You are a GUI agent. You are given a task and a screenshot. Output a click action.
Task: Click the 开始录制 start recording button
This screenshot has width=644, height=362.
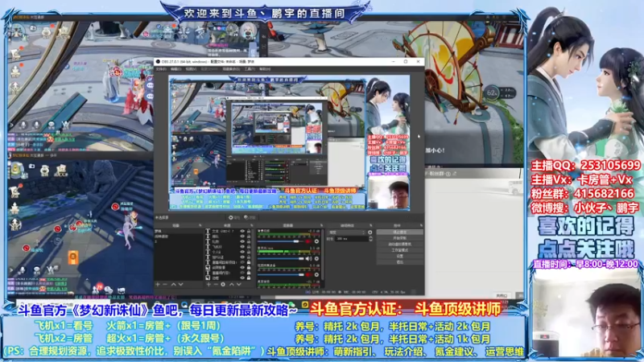pos(400,237)
